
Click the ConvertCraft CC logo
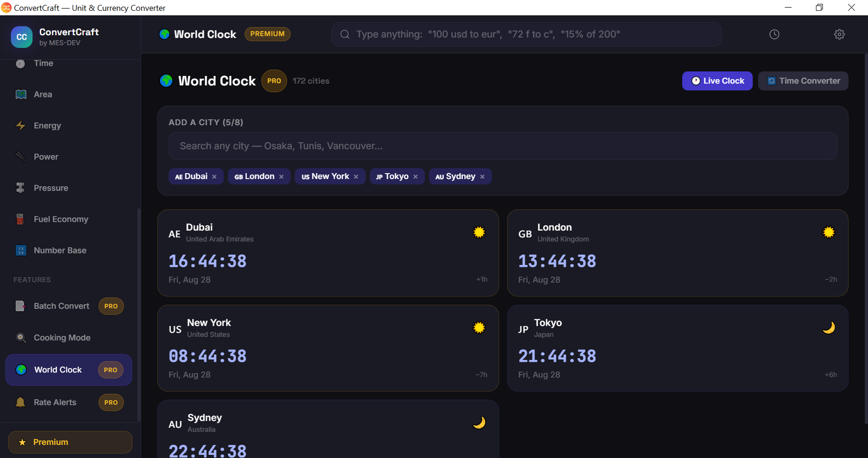point(22,37)
